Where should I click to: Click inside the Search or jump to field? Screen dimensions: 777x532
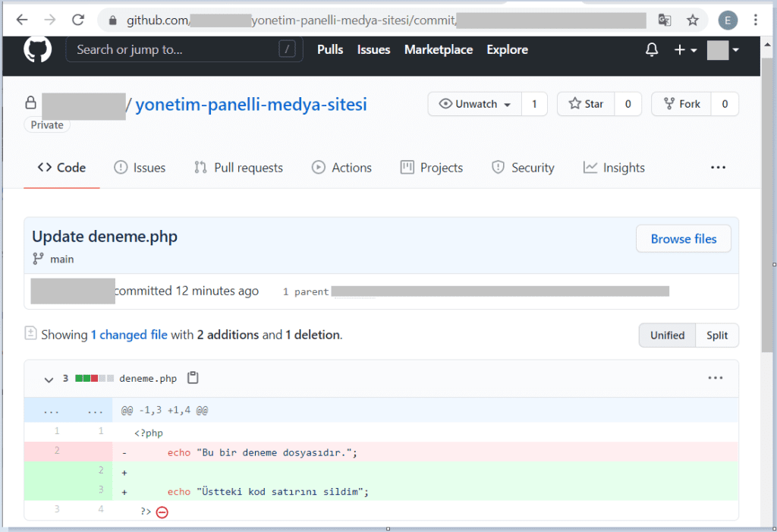click(182, 49)
